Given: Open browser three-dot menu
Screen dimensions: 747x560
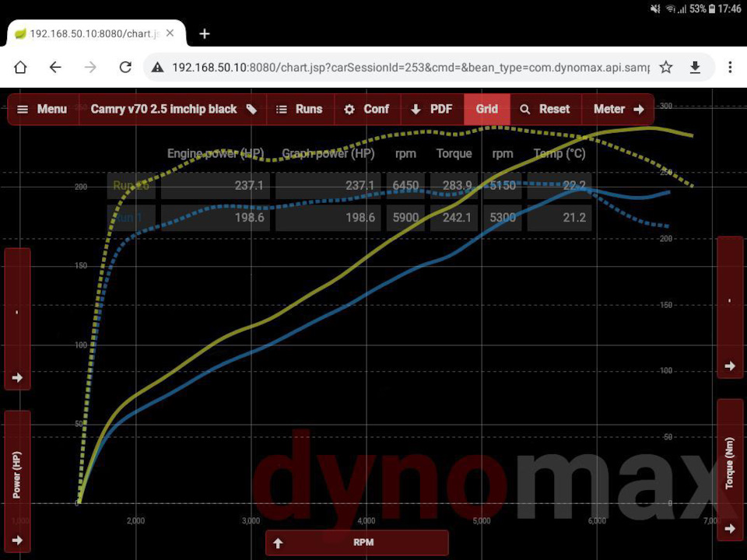Looking at the screenshot, I should 730,67.
